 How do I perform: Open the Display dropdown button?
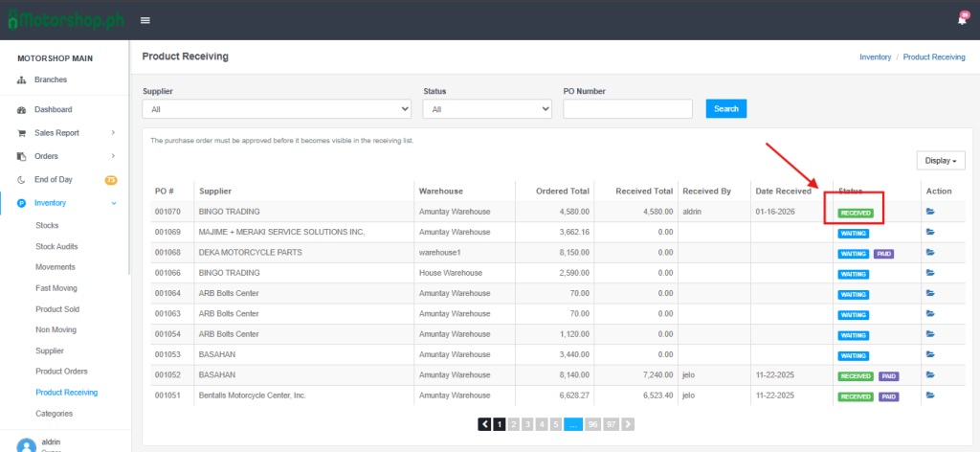pyautogui.click(x=941, y=161)
